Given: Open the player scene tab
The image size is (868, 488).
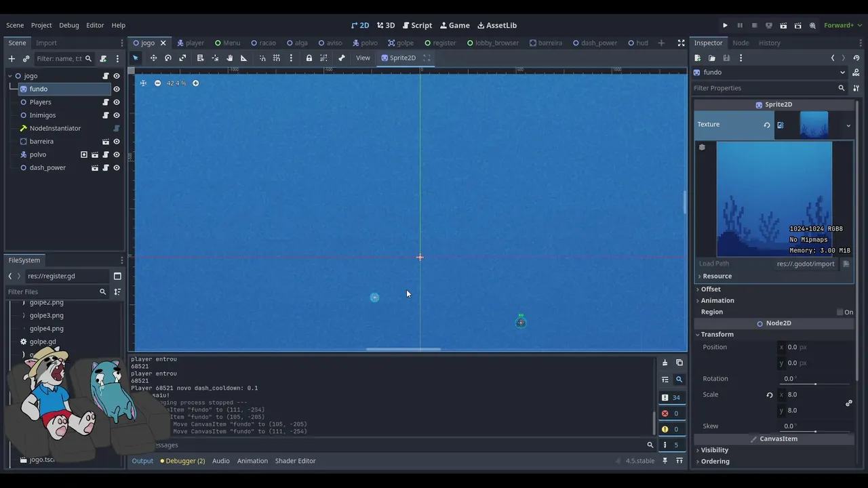Looking at the screenshot, I should point(191,43).
